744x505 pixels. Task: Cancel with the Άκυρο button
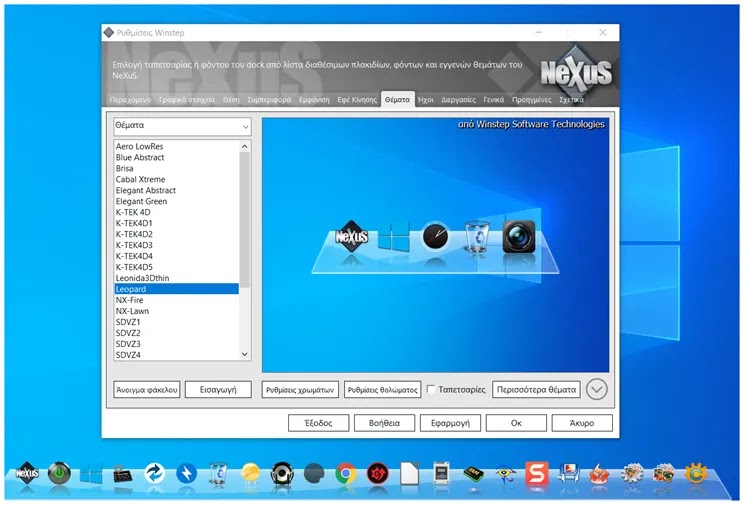582,423
